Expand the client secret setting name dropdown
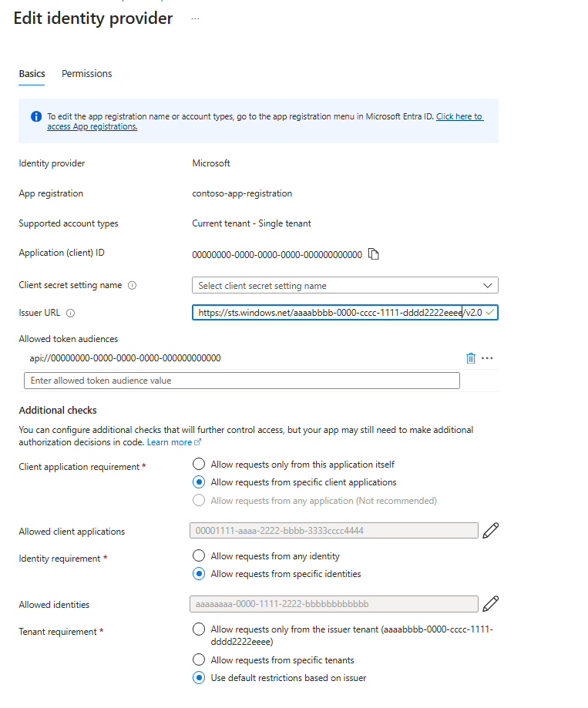 point(345,285)
